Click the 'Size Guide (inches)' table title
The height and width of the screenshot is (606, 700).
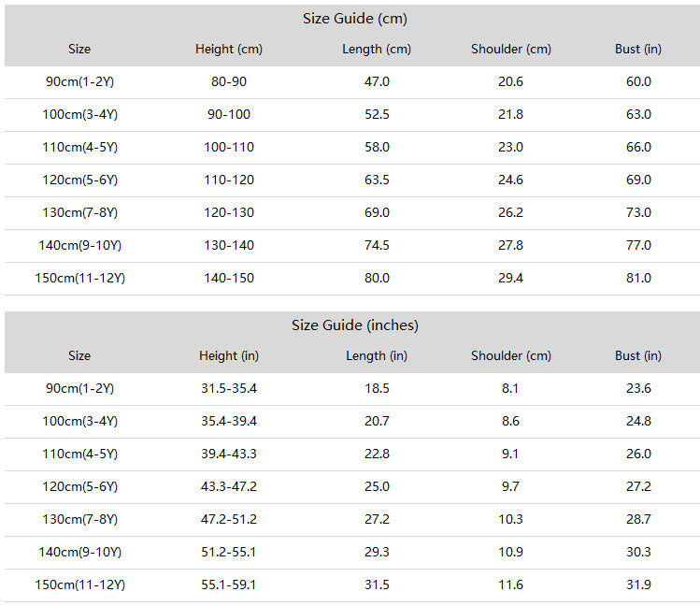tap(354, 325)
